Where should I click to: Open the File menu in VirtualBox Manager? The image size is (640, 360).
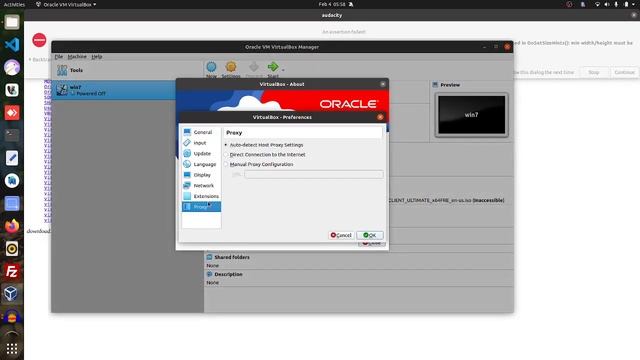[x=59, y=56]
